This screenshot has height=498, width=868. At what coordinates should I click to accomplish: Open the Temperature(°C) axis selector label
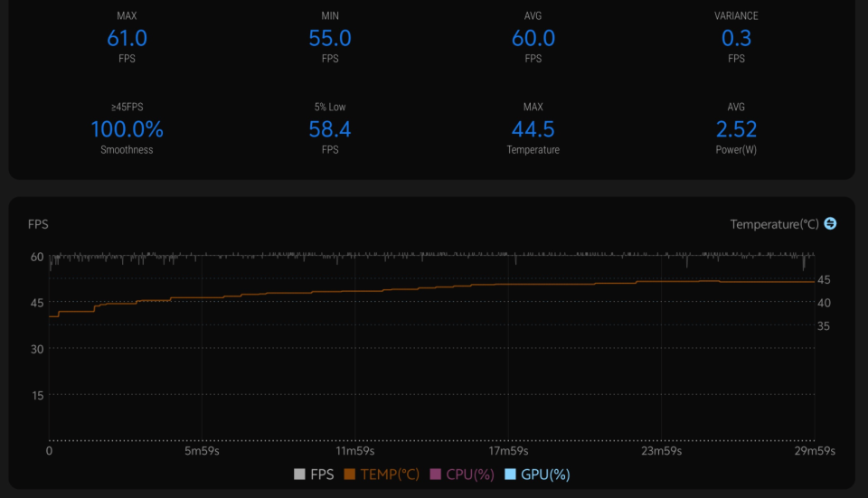point(774,224)
